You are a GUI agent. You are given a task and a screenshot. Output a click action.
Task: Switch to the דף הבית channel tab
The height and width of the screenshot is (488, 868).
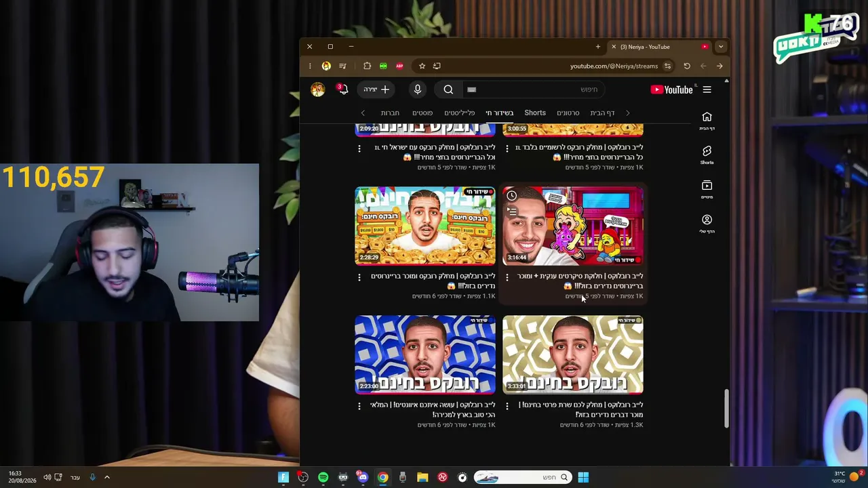602,113
